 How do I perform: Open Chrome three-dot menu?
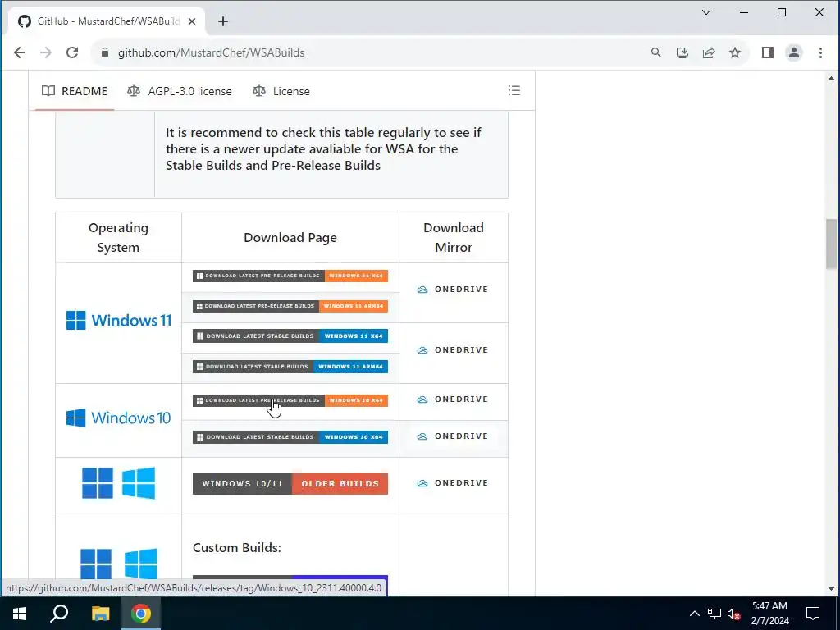(x=820, y=52)
